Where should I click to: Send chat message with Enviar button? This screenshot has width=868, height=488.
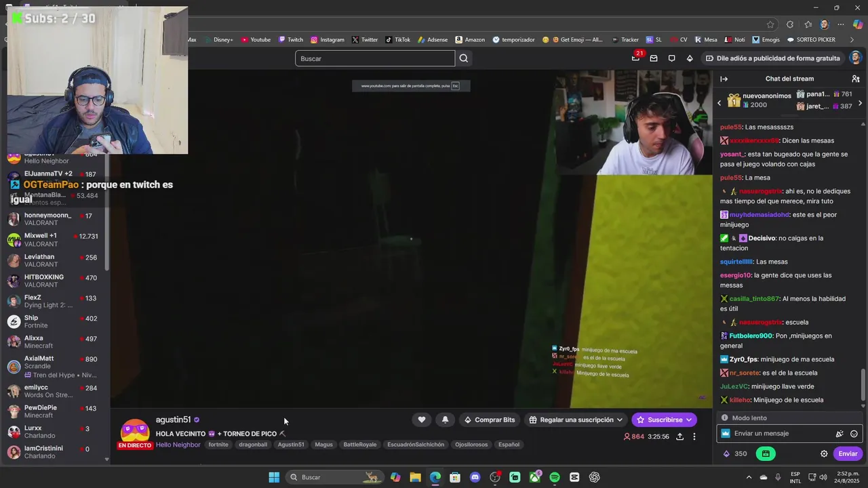[x=848, y=454]
